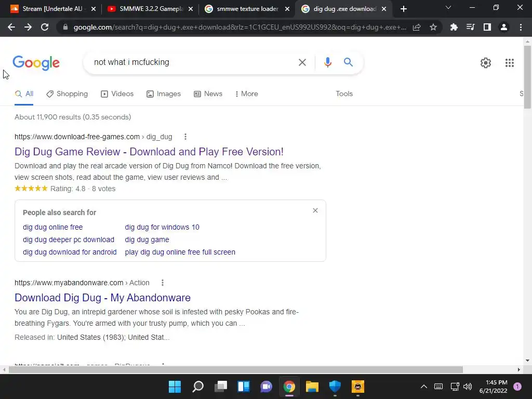
Task: Select the All results tab
Action: tap(24, 94)
